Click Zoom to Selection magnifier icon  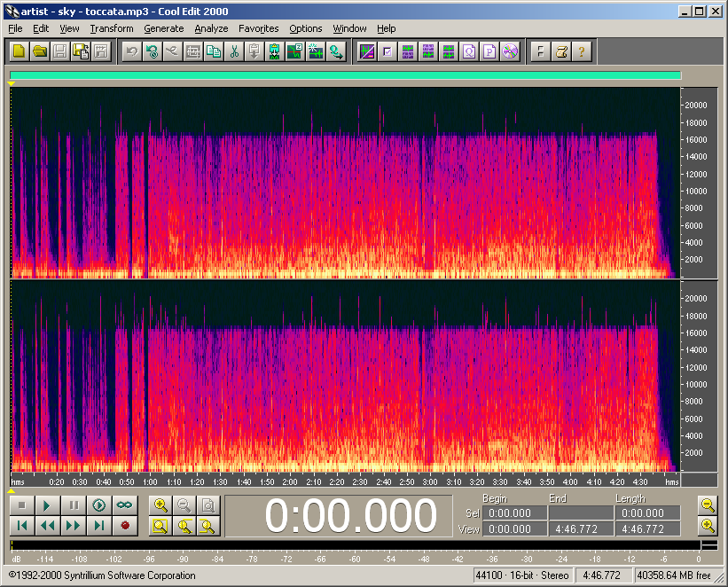tap(160, 526)
